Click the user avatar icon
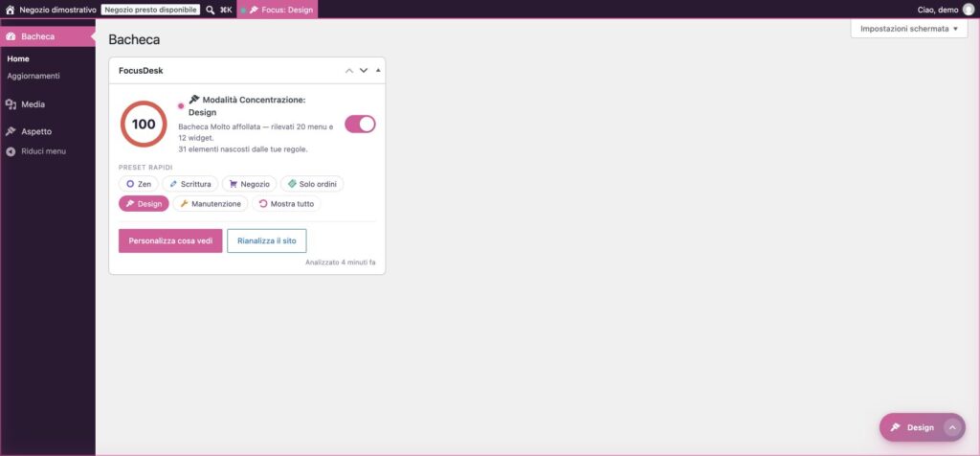This screenshot has width=980, height=456. pos(969,10)
